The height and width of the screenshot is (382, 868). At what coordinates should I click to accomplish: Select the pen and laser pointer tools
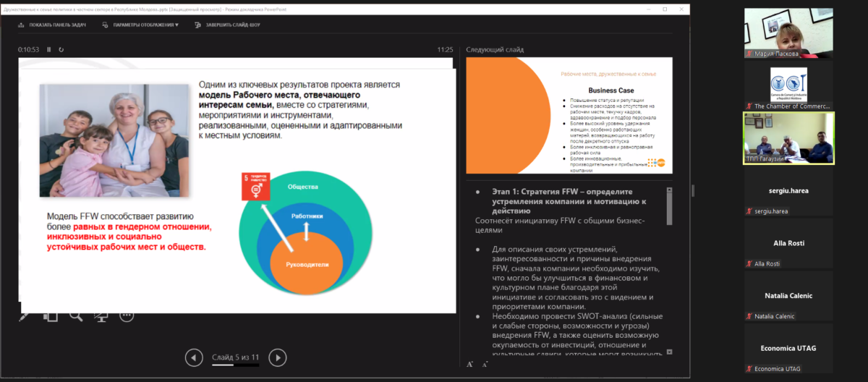click(24, 316)
